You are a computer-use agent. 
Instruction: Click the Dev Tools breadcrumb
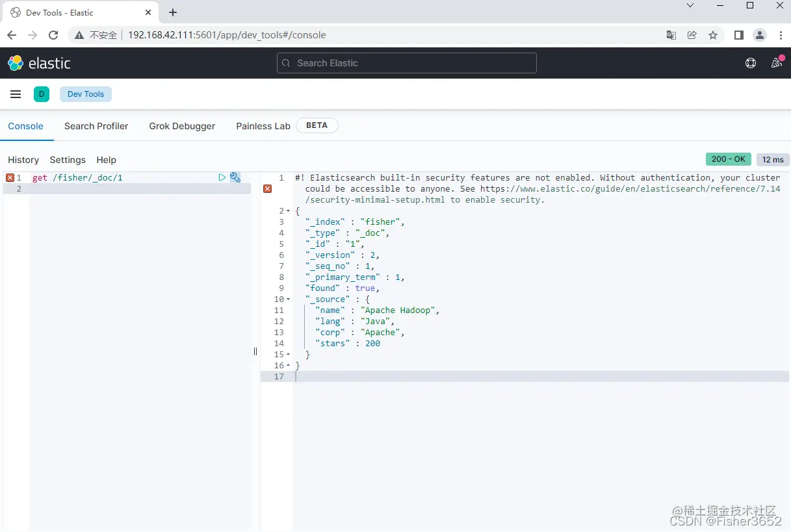(x=86, y=94)
